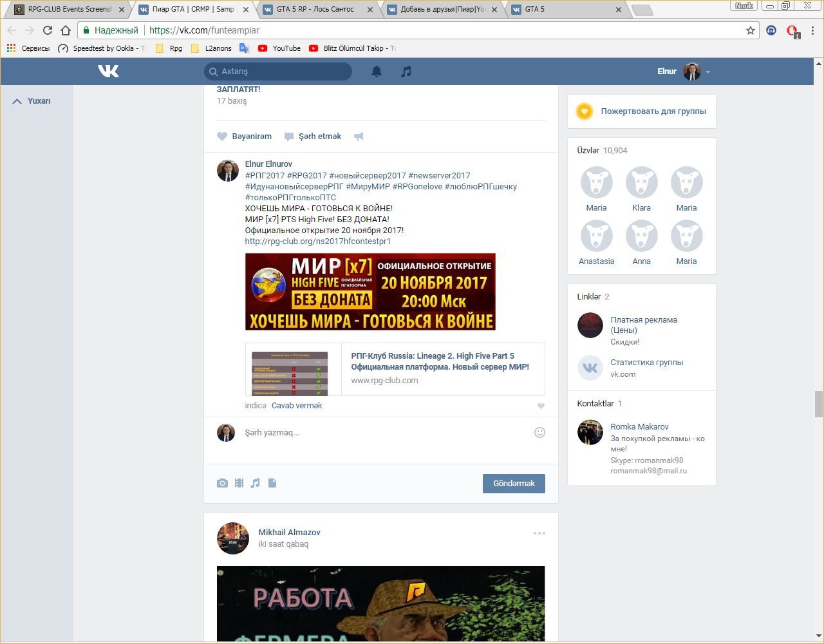The height and width of the screenshot is (644, 824).
Task: Click the Şərh yazmaq comment field
Action: click(386, 433)
